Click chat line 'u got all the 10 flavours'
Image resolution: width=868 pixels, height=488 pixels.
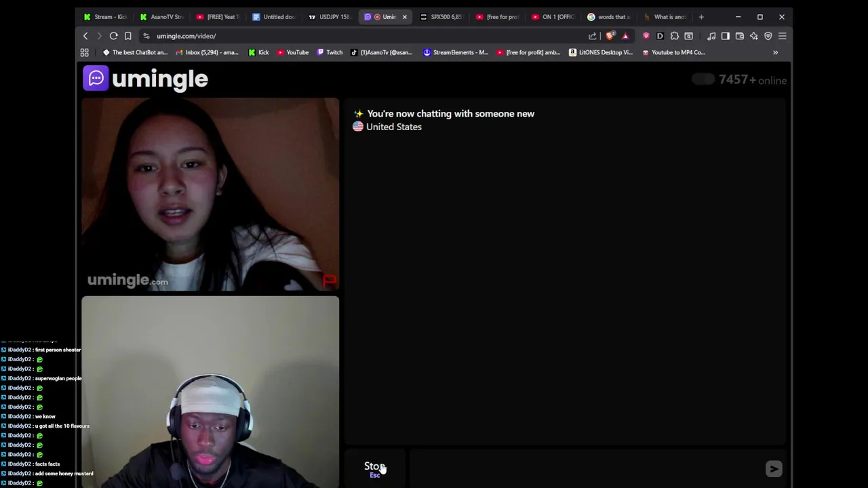[x=62, y=426]
